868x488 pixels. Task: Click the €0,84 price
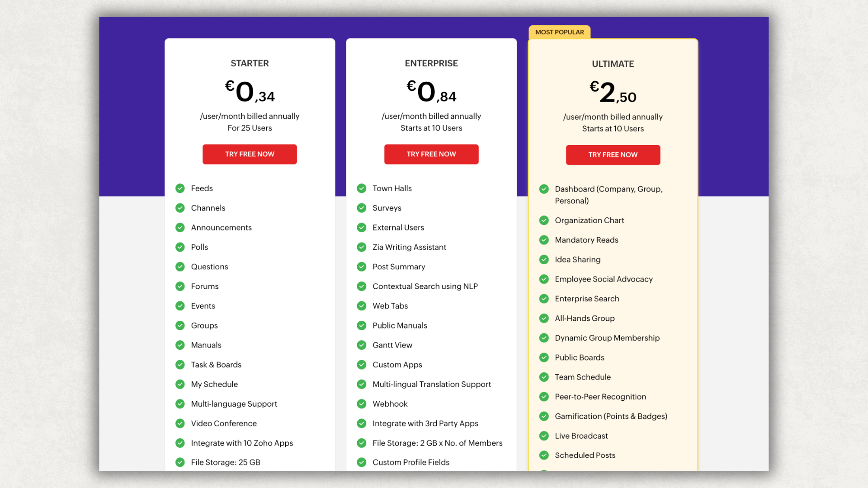coord(431,92)
